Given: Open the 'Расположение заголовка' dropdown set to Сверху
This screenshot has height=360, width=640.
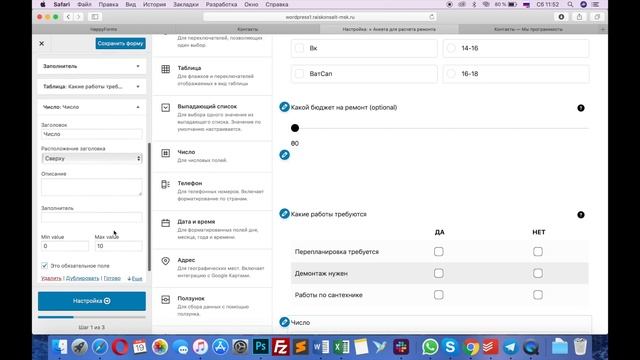Looking at the screenshot, I should click(92, 158).
